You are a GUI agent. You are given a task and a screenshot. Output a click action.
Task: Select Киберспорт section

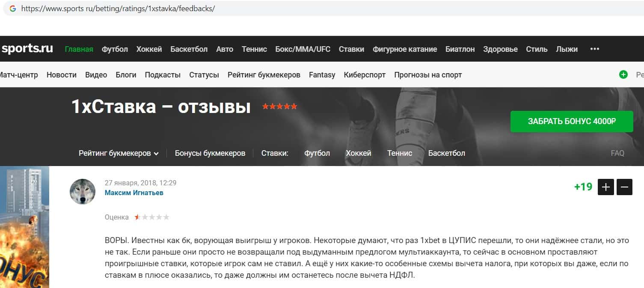(365, 75)
